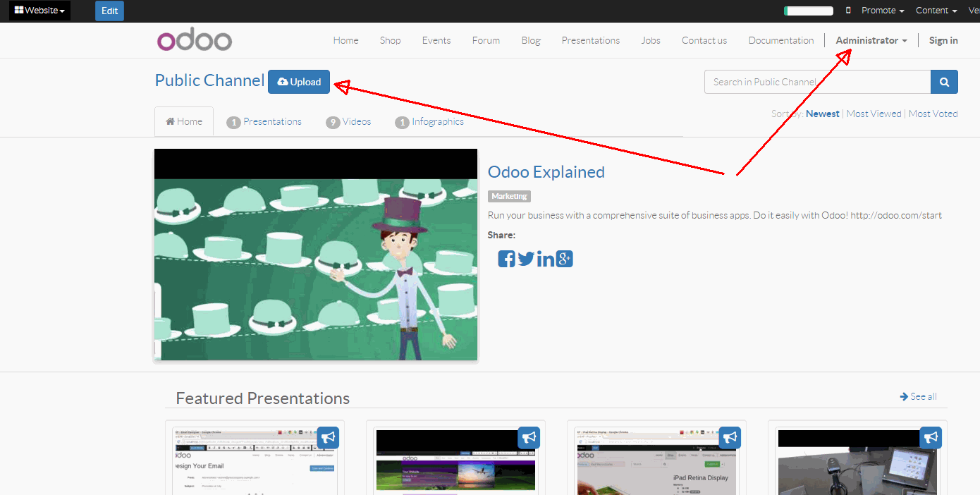Viewport: 980px width, 495px height.
Task: Open the Contact us menu item
Action: (x=704, y=40)
